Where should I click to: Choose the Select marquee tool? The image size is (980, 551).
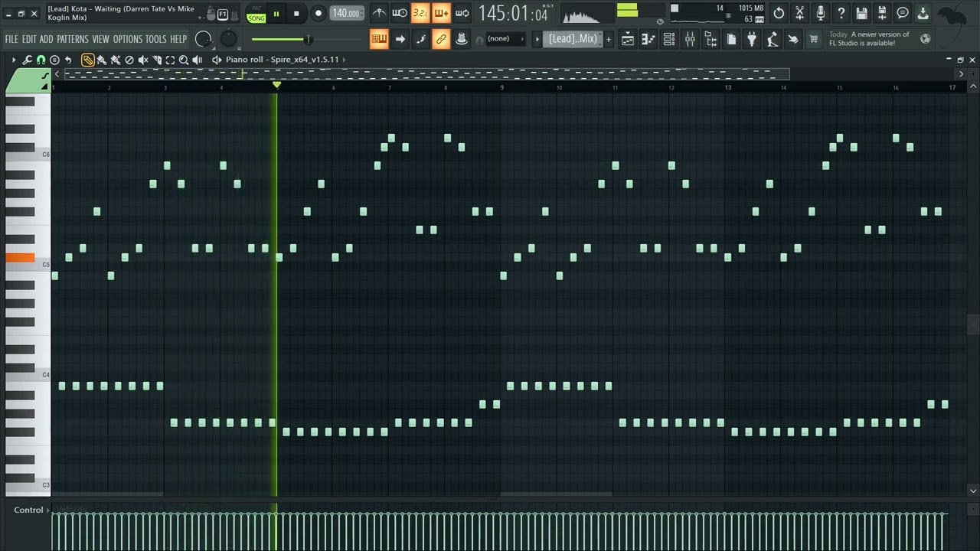[170, 60]
